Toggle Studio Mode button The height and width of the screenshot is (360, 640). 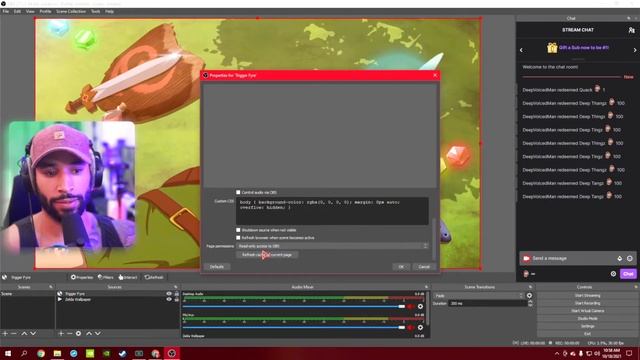click(587, 318)
